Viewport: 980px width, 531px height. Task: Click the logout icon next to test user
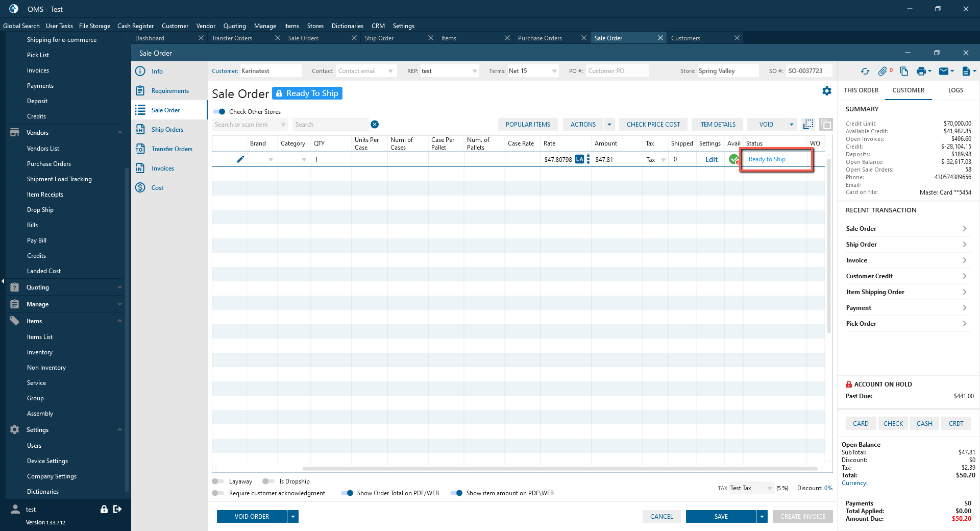117,509
